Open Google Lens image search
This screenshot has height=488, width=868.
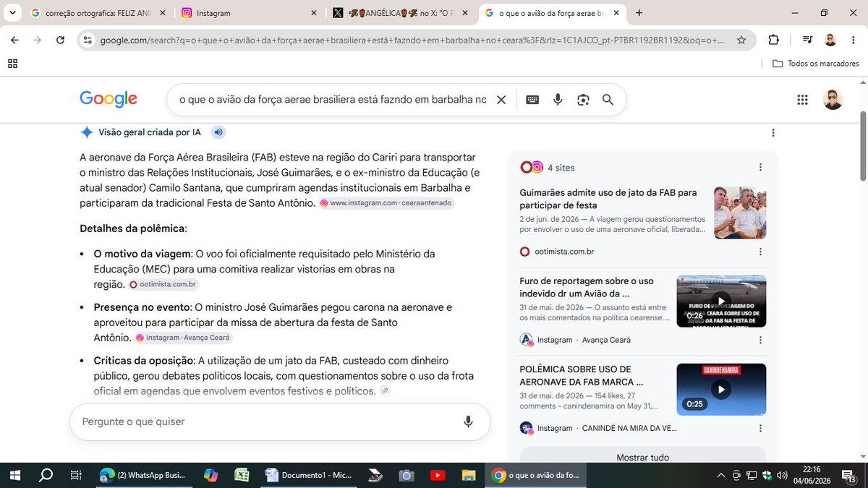pos(583,100)
